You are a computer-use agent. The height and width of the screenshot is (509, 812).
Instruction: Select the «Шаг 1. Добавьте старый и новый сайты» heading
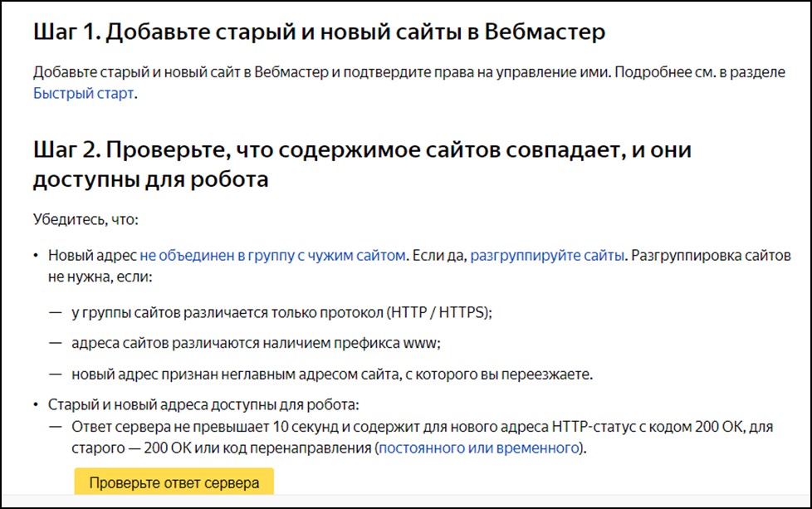(319, 32)
